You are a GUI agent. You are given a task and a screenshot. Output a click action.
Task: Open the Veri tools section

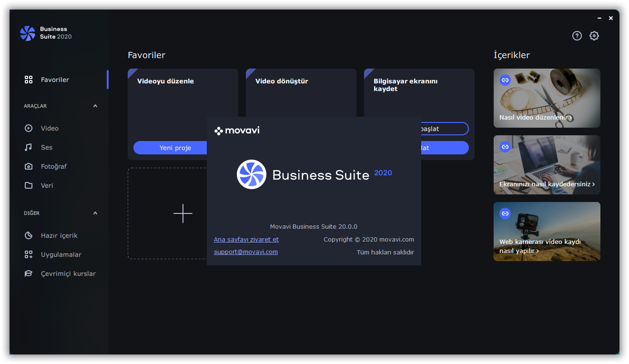59,185
